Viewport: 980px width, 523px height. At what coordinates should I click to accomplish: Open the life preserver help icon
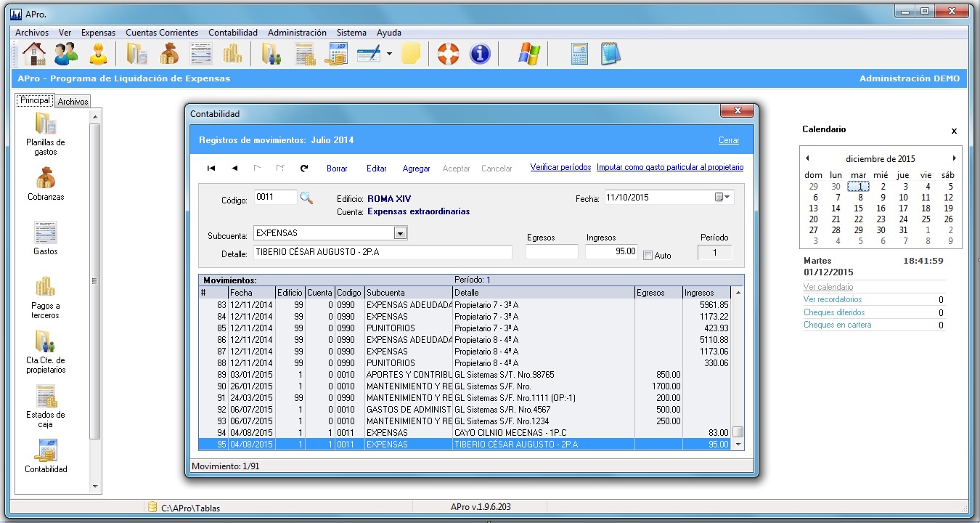tap(449, 54)
